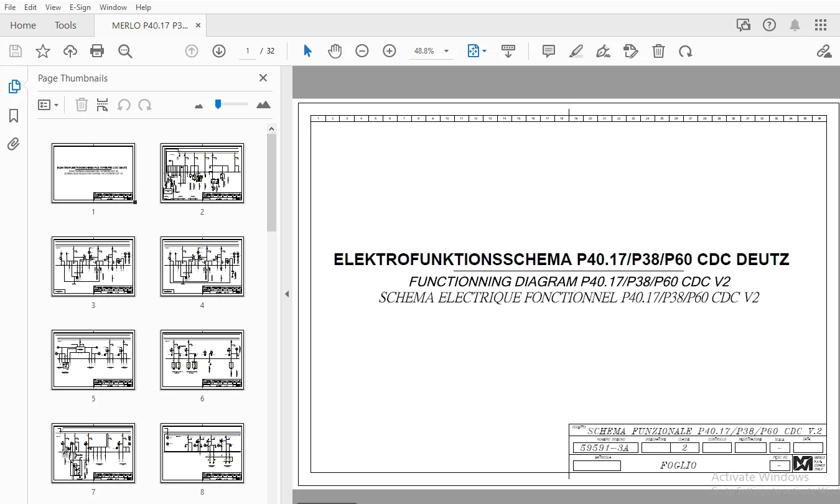Viewport: 840px width, 504px height.
Task: Open the Help menu
Action: click(x=143, y=7)
